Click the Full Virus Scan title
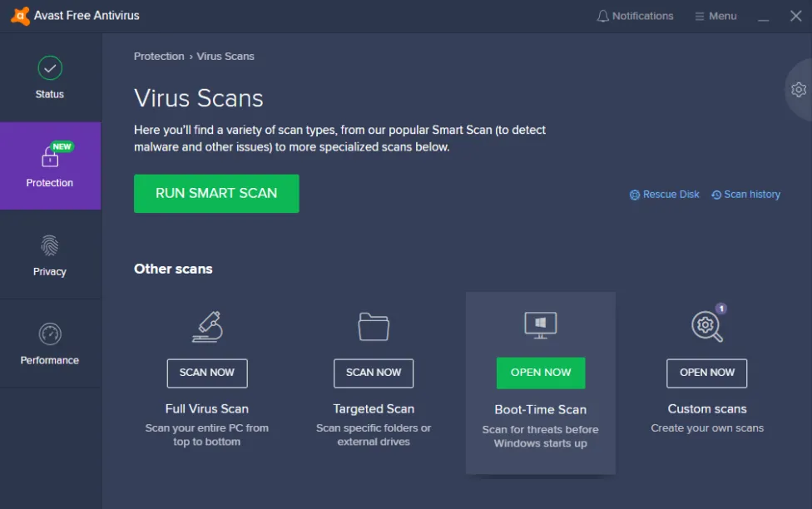Viewport: 812px width, 509px height. coord(207,408)
